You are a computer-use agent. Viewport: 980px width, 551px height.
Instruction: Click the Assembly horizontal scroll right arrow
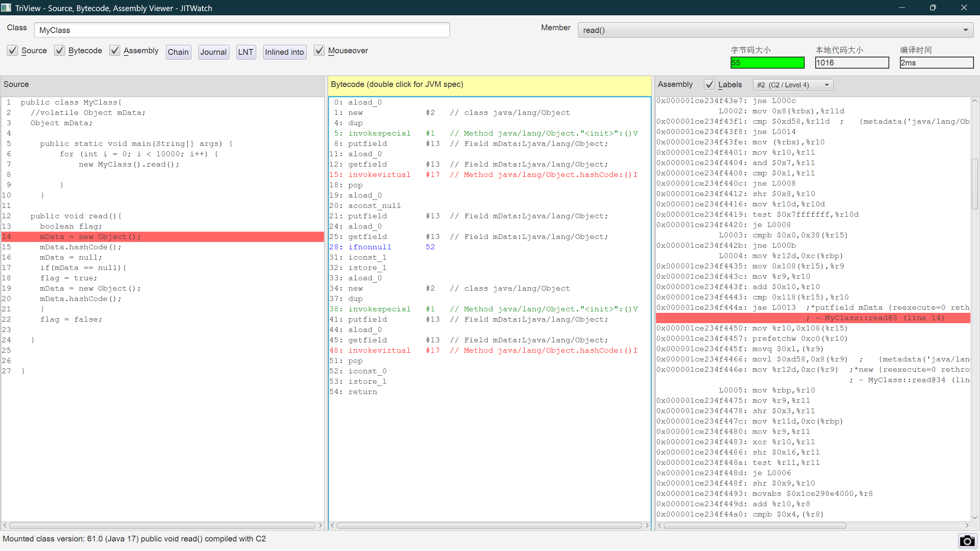click(x=967, y=526)
